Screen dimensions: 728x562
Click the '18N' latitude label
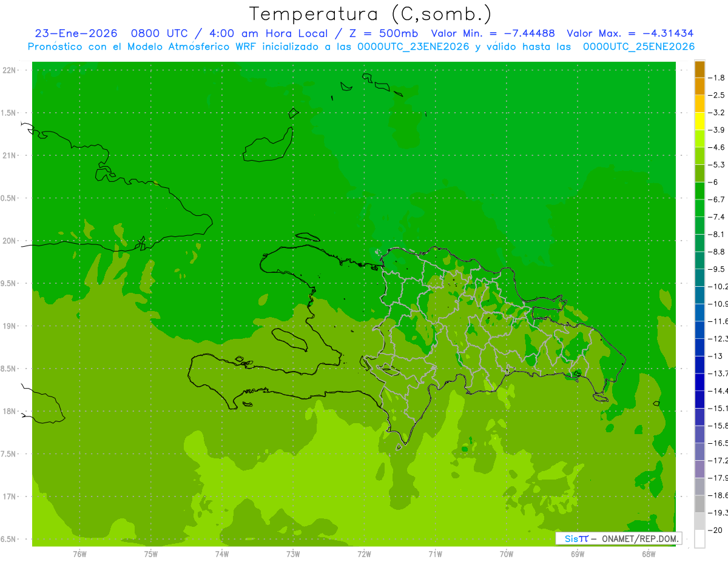click(9, 411)
